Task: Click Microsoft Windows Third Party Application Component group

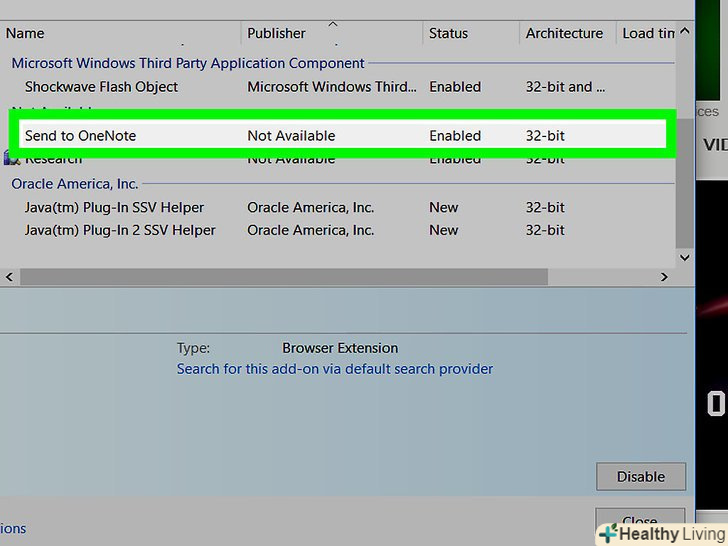Action: (188, 63)
